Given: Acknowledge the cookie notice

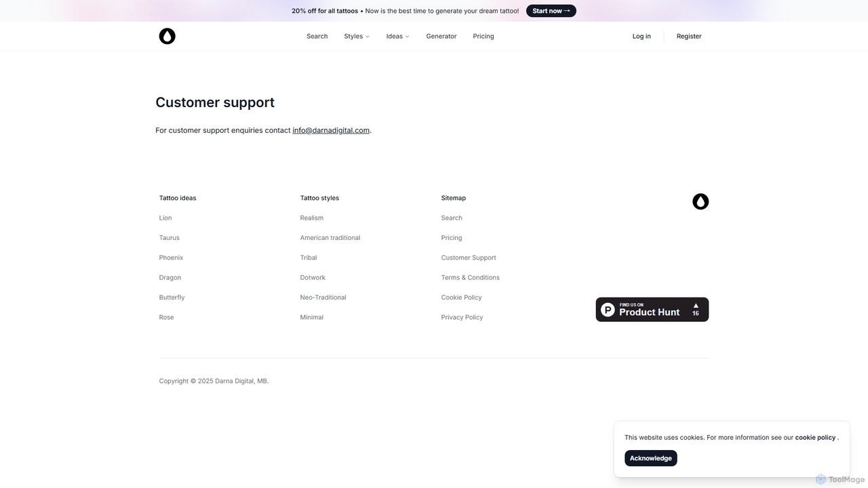Looking at the screenshot, I should (651, 458).
